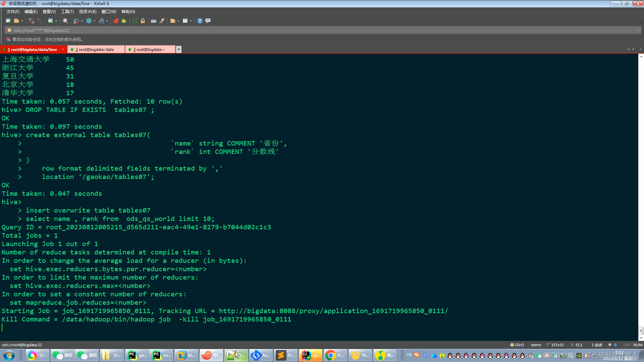Click the ssh://root@bigdata:22 address bar

pyautogui.click(x=322, y=30)
